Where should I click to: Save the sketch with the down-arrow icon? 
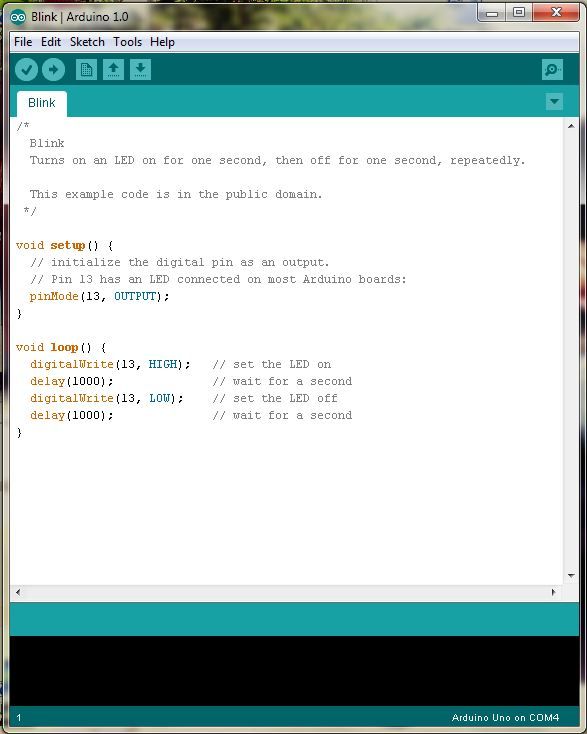140,70
